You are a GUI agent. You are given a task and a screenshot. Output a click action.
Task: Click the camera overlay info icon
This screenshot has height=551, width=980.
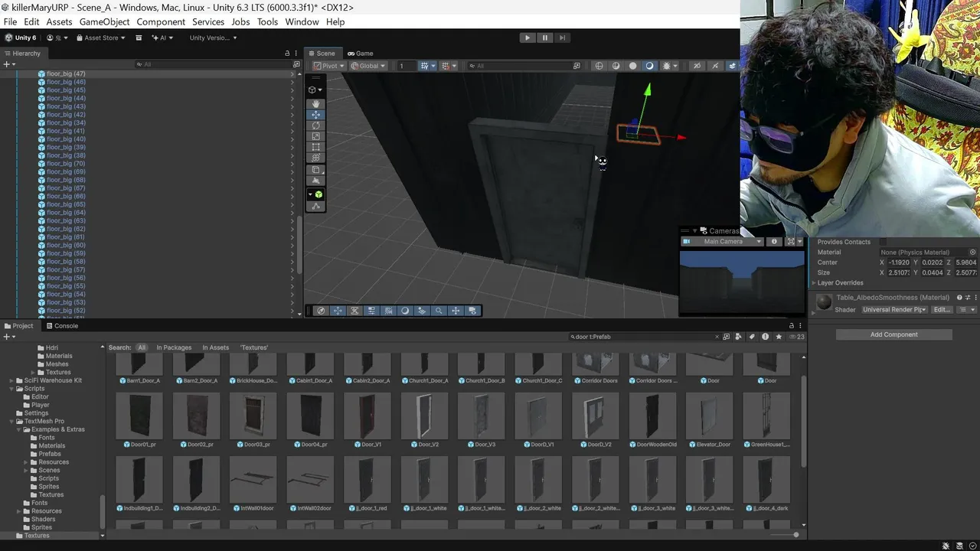pos(774,242)
